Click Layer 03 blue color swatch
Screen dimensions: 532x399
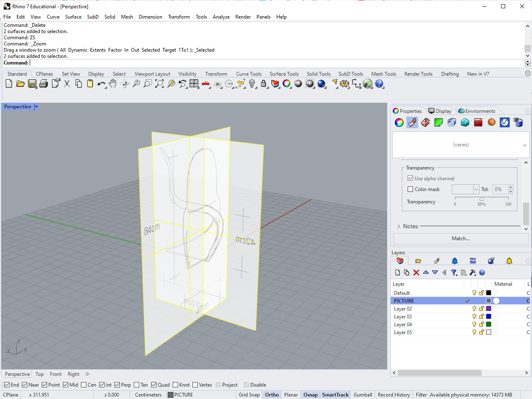[x=489, y=316]
